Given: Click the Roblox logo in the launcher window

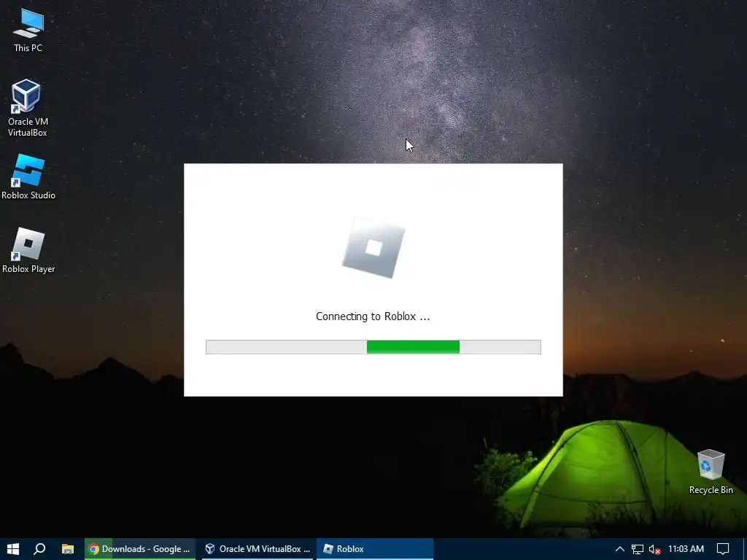Looking at the screenshot, I should tap(373, 248).
